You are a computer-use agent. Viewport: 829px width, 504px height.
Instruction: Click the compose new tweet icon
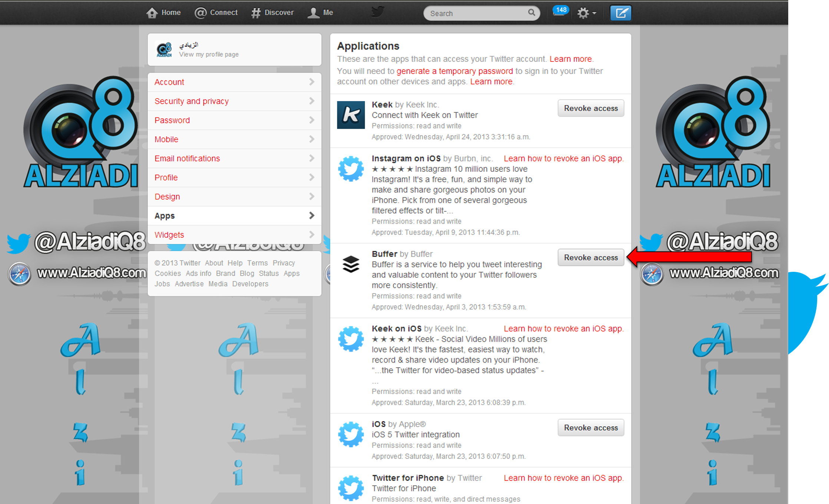(x=621, y=13)
